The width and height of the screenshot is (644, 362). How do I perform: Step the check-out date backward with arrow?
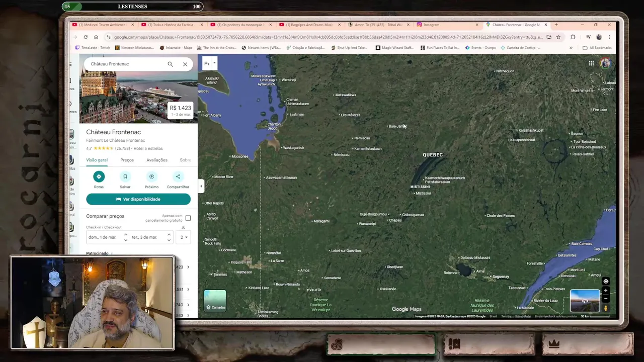tap(169, 240)
